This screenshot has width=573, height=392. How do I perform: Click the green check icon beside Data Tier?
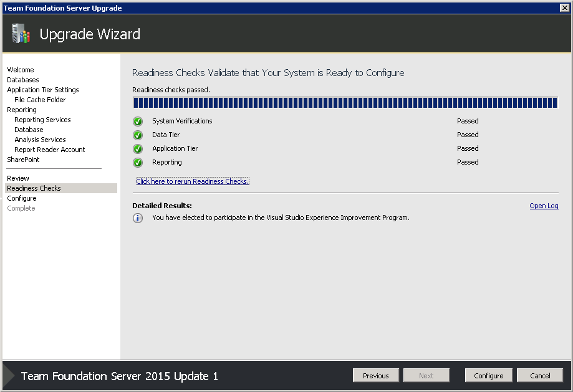(x=138, y=135)
